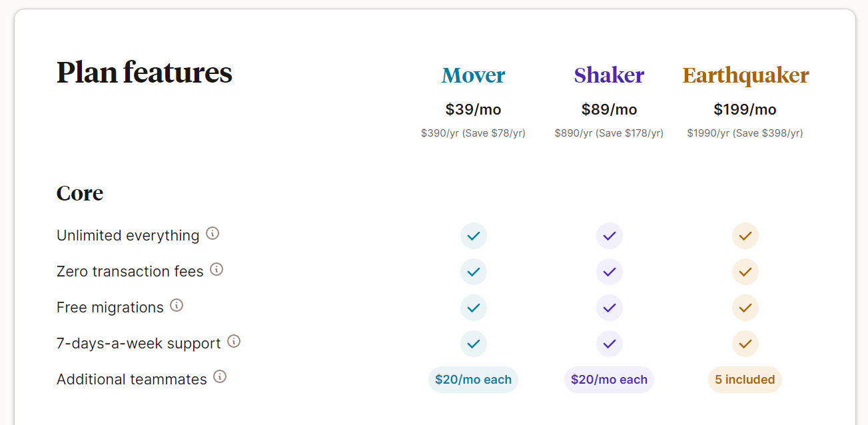The image size is (868, 425).
Task: Click Shaker checkmark for Zero transaction fees
Action: pos(609,272)
